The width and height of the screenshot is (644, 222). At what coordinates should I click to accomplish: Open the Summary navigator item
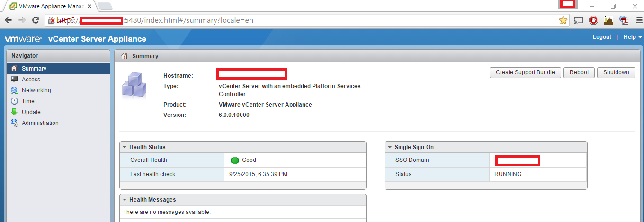[58, 69]
